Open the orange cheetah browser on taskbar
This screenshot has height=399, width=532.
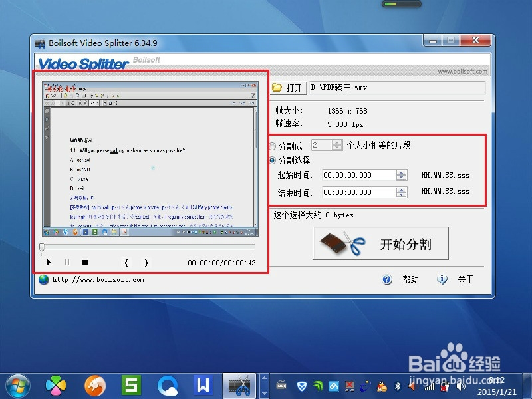(x=95, y=386)
